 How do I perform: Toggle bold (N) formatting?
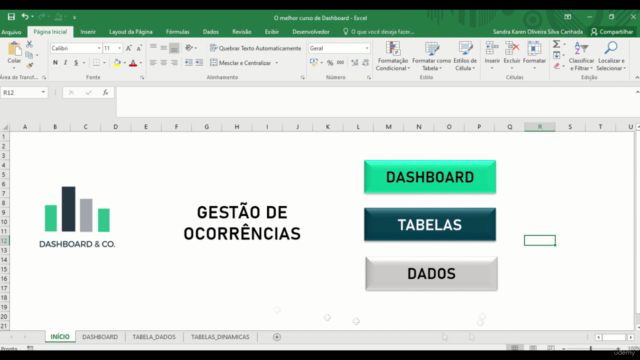[x=55, y=63]
